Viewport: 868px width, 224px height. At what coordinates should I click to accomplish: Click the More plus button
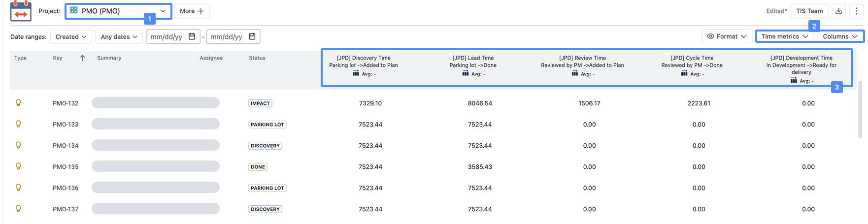click(x=192, y=11)
